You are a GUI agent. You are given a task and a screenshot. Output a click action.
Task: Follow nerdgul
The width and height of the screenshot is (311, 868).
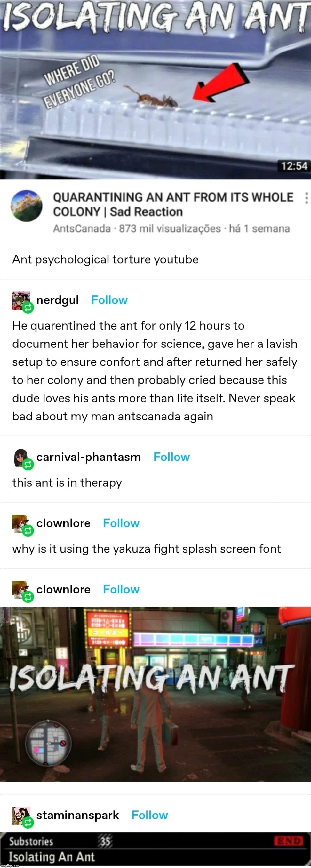109,300
